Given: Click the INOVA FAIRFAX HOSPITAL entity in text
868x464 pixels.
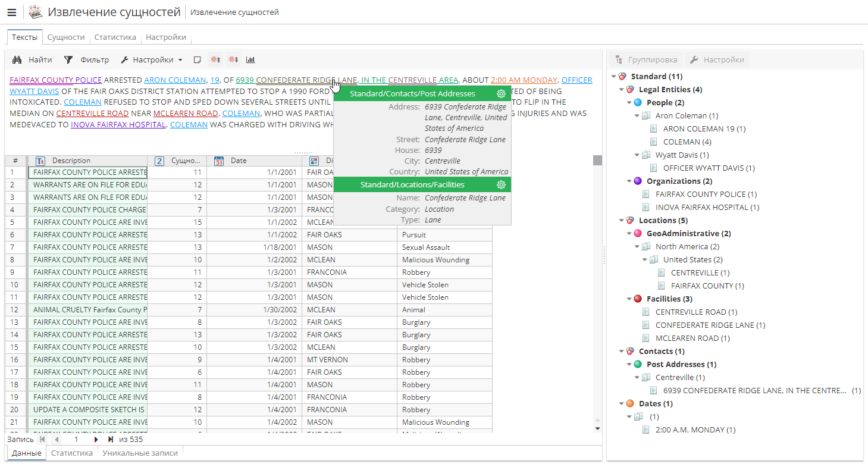Looking at the screenshot, I should point(118,125).
